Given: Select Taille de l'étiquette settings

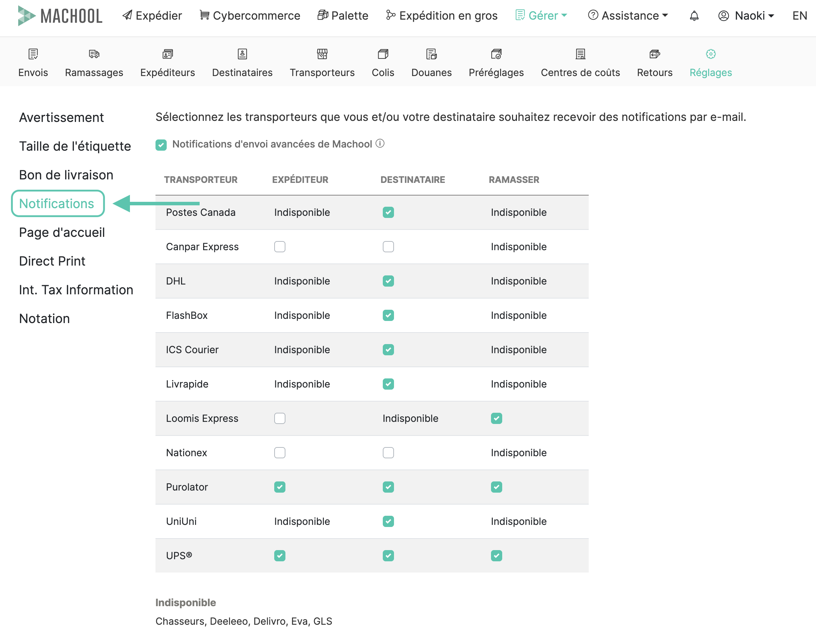Looking at the screenshot, I should (75, 146).
